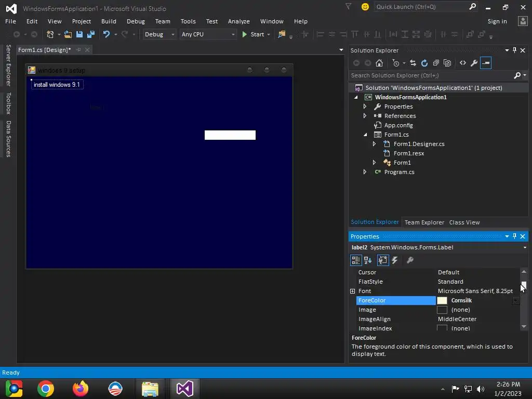Select the white textbox control on the form
This screenshot has height=399, width=532.
pos(230,135)
